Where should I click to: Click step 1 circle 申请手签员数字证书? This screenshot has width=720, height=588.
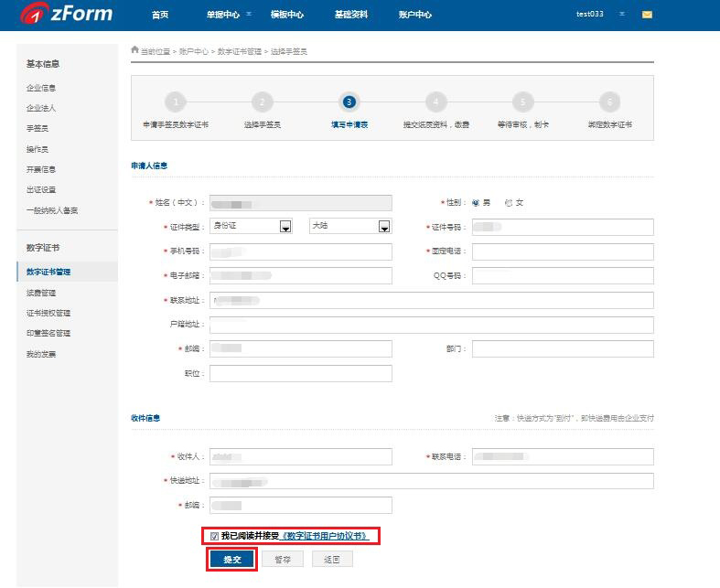click(176, 102)
